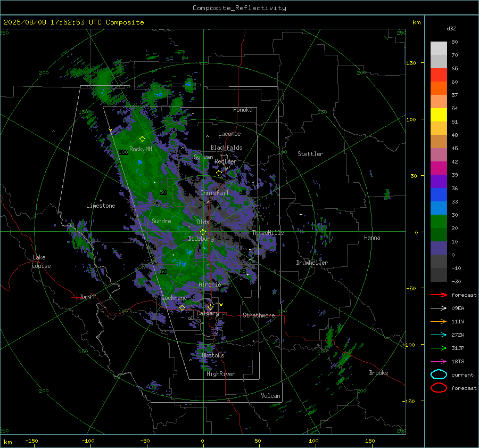Click the dark gray -30 to -10 swatch
479x448 pixels.
coord(439,275)
